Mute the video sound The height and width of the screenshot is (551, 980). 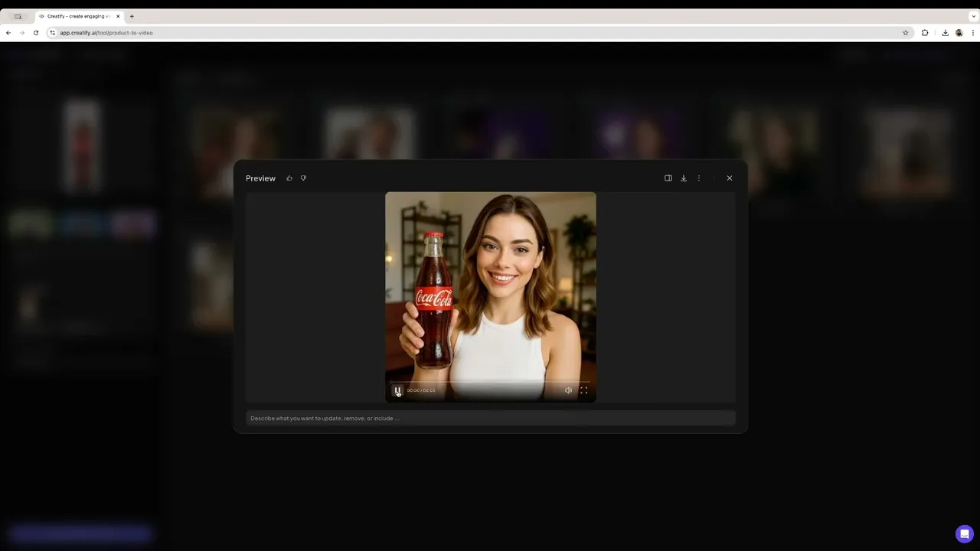coord(568,390)
